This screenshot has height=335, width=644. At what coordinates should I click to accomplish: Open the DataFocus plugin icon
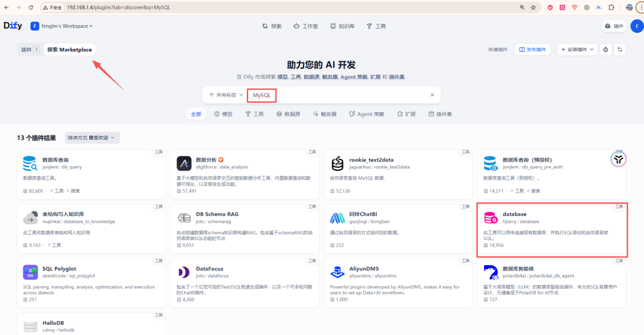tap(184, 272)
